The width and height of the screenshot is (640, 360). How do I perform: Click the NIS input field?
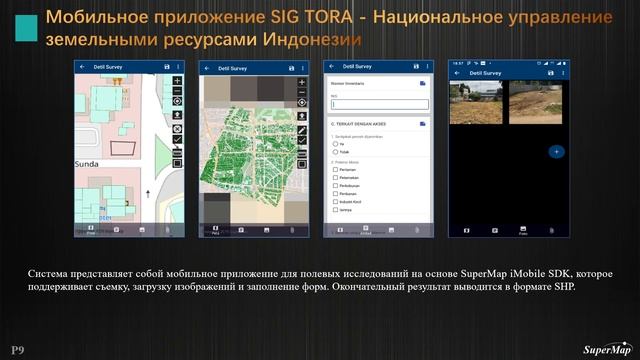(x=380, y=104)
